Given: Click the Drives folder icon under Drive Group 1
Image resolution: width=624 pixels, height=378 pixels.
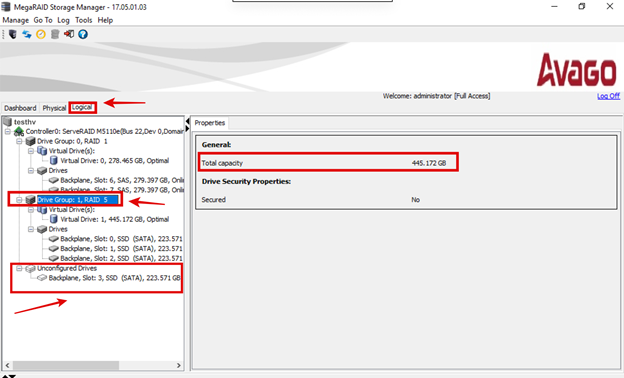Looking at the screenshot, I should pyautogui.click(x=42, y=229).
